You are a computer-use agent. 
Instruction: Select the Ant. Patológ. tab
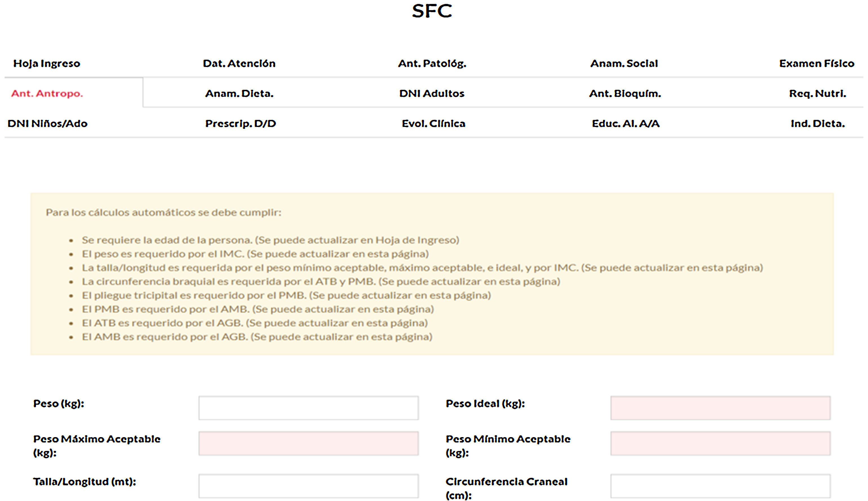(x=432, y=64)
